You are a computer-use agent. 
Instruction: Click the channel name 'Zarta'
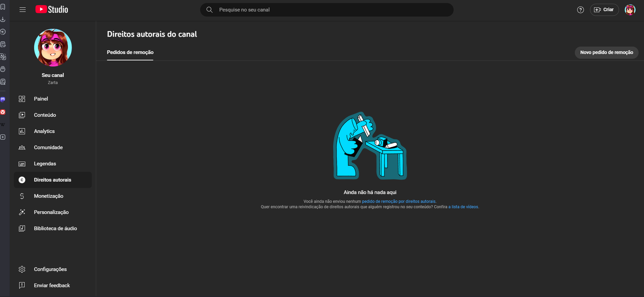53,82
